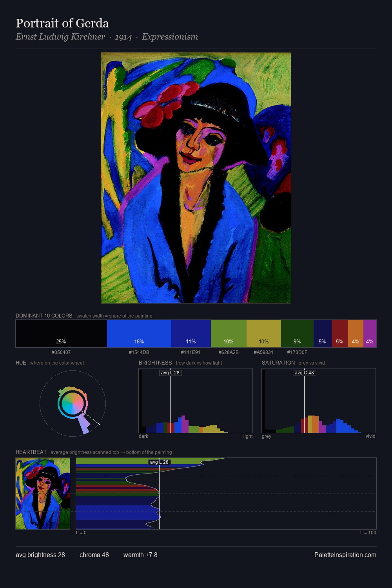Select the #628A2B hex label

click(229, 352)
